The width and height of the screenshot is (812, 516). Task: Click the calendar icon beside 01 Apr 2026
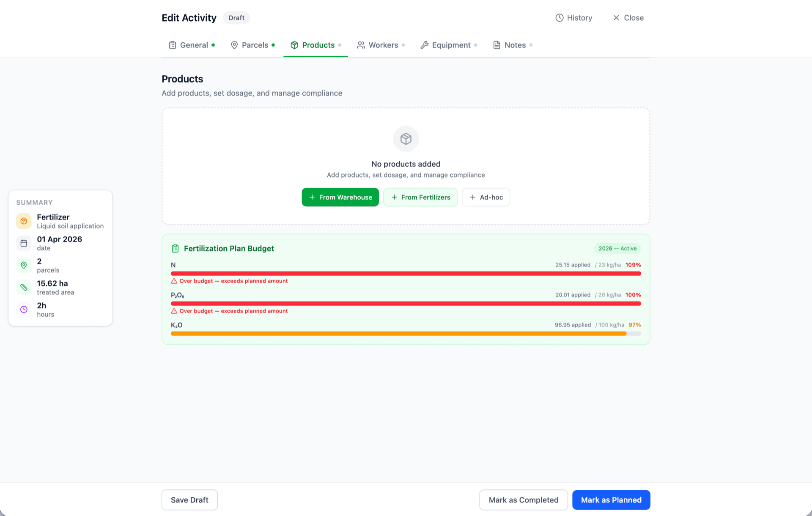click(24, 243)
